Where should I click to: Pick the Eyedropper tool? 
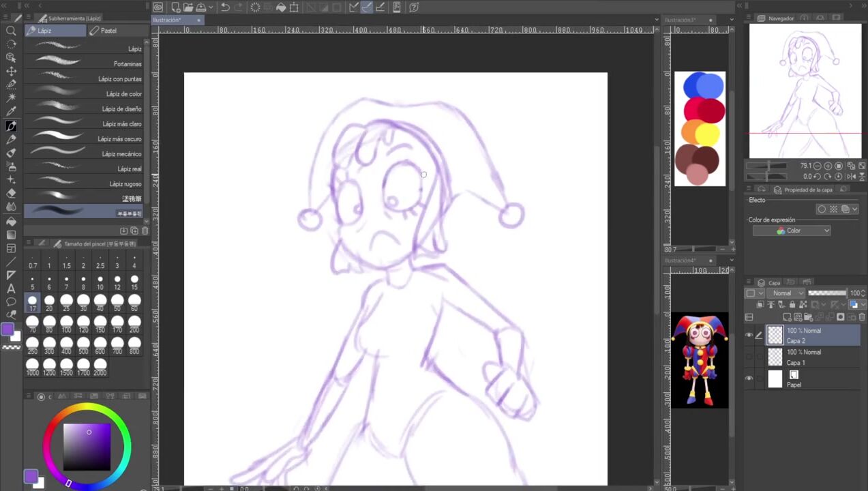(11, 112)
